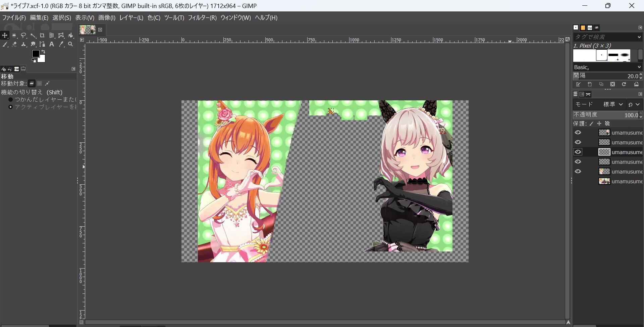Select the Ellipse Select tool
This screenshot has width=644, height=327.
14,35
